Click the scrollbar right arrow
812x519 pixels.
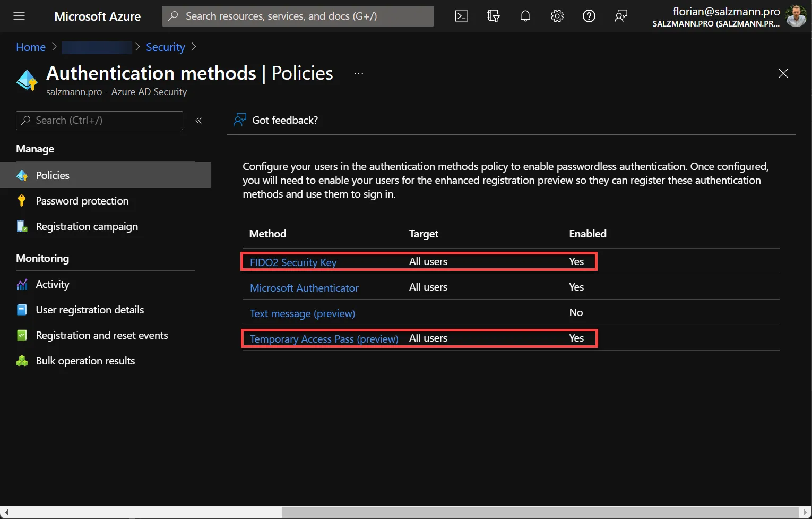click(806, 513)
